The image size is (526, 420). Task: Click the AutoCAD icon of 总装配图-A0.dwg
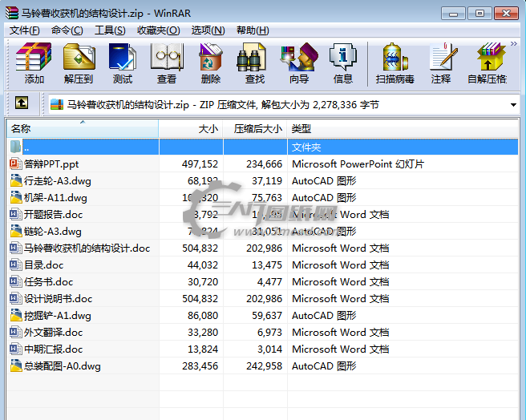16,365
